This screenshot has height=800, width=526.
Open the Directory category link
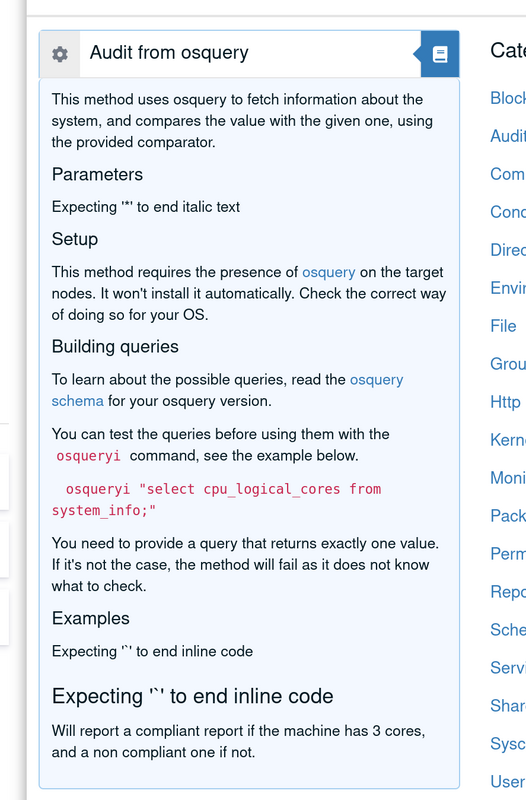point(508,249)
